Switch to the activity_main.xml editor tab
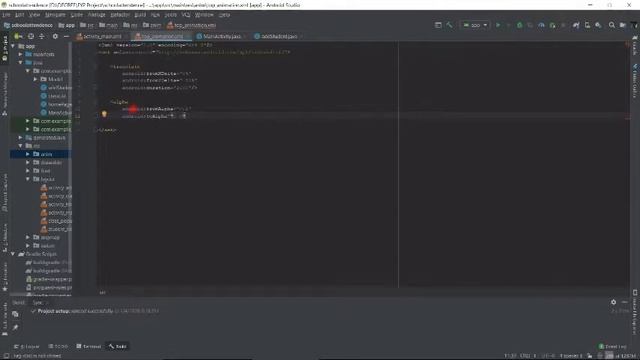 (x=102, y=36)
